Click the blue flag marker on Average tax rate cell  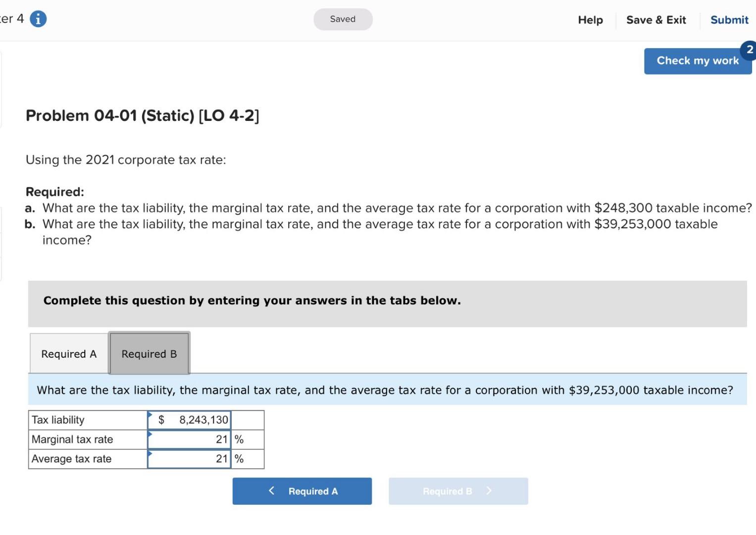(150, 452)
